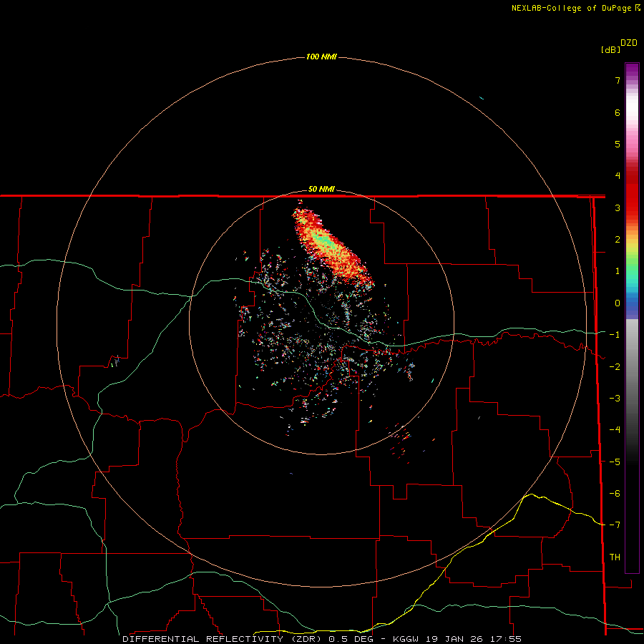
Task: Click the -4 value on the color scale
Action: click(615, 430)
